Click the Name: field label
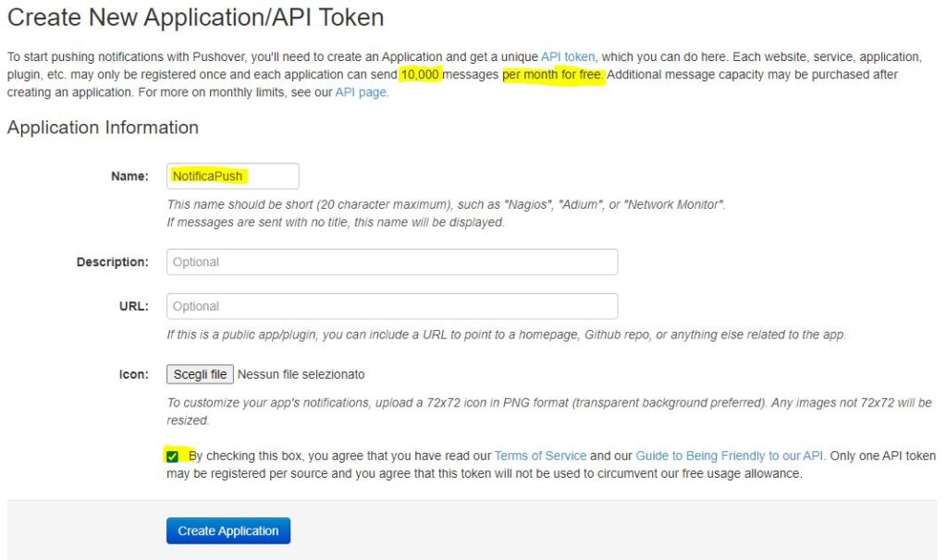 (129, 177)
